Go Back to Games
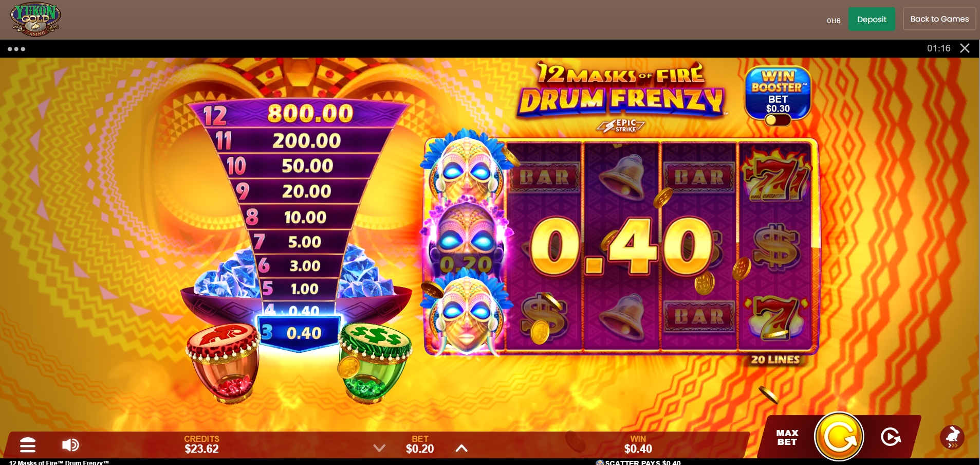The width and height of the screenshot is (980, 465). coord(939,19)
